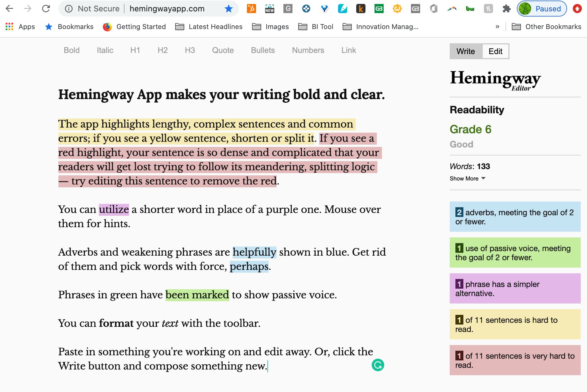Click the Words: 133 count
587x392 pixels.
click(x=470, y=166)
